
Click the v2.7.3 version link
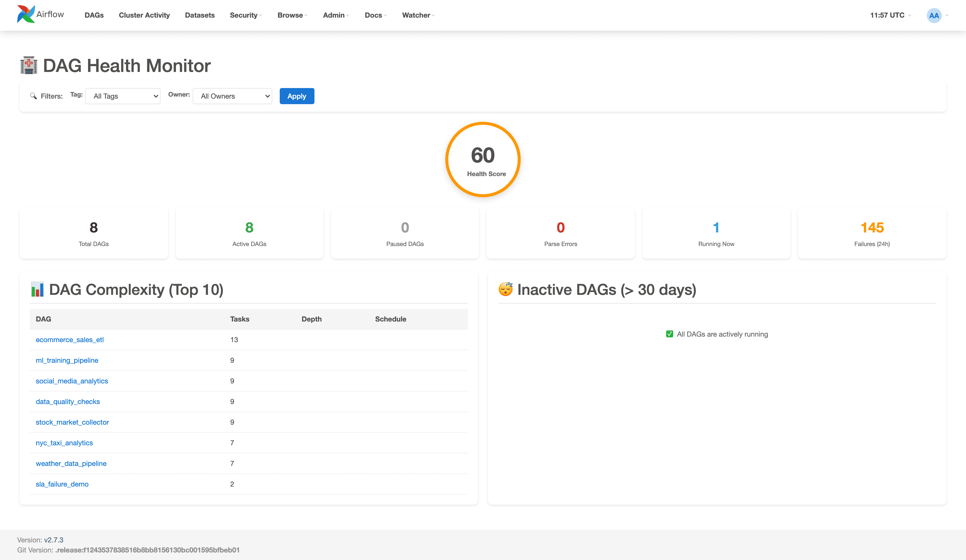(54, 540)
